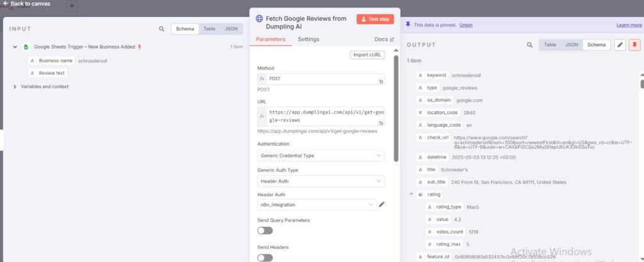This screenshot has width=644, height=262.
Task: Click the Learn more link
Action: tap(629, 25)
